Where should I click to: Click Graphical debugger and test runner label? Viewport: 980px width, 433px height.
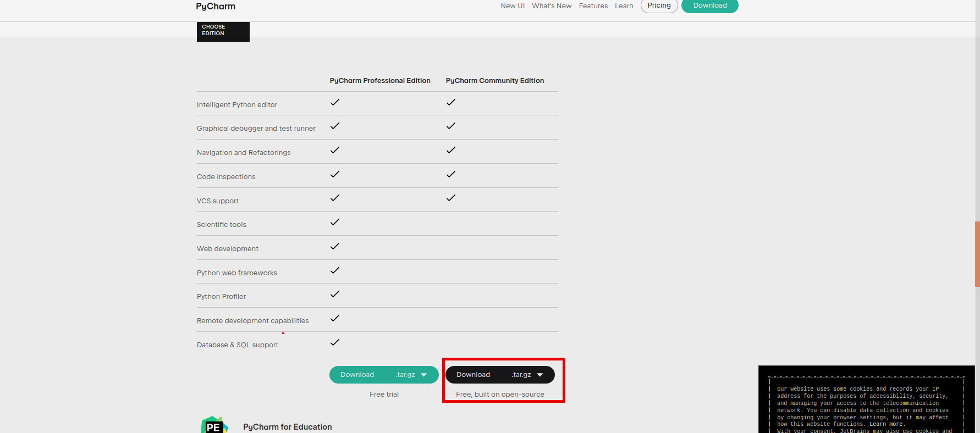coord(256,129)
